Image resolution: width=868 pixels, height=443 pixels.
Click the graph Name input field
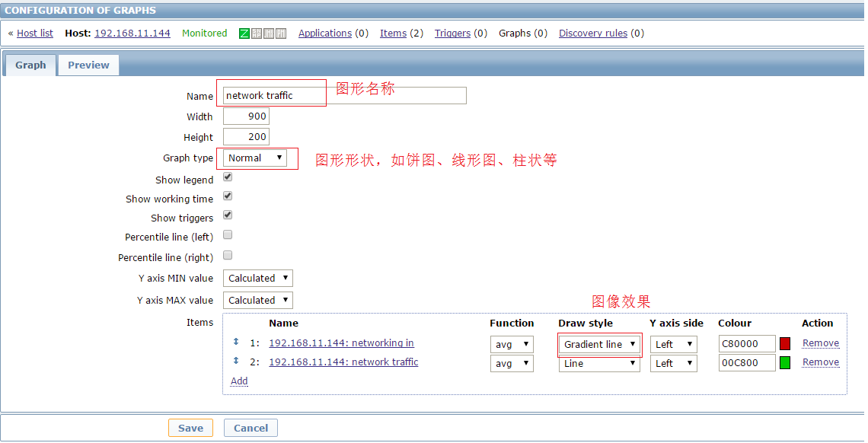pos(344,96)
